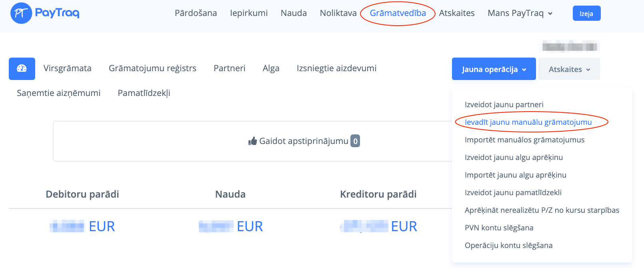Viewport: 644px width, 268px height.
Task: Click the PayTraq logo icon
Action: pyautogui.click(x=21, y=13)
